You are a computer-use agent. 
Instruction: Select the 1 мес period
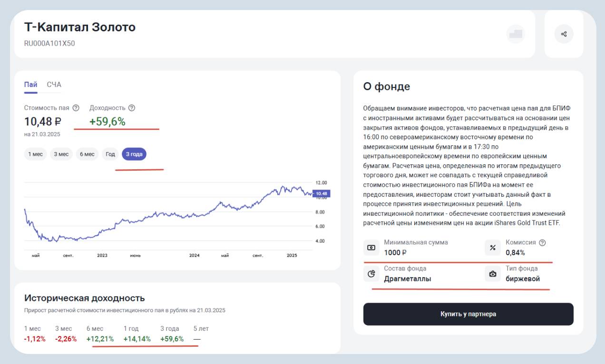[x=36, y=154]
